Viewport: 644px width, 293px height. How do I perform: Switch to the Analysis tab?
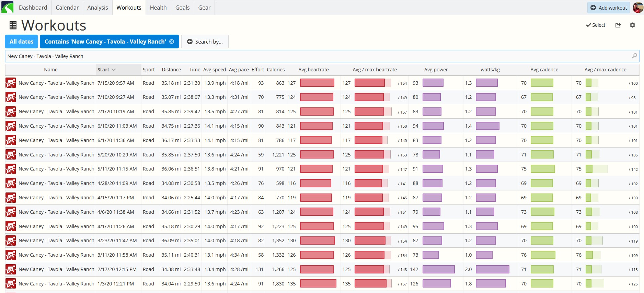tap(97, 8)
